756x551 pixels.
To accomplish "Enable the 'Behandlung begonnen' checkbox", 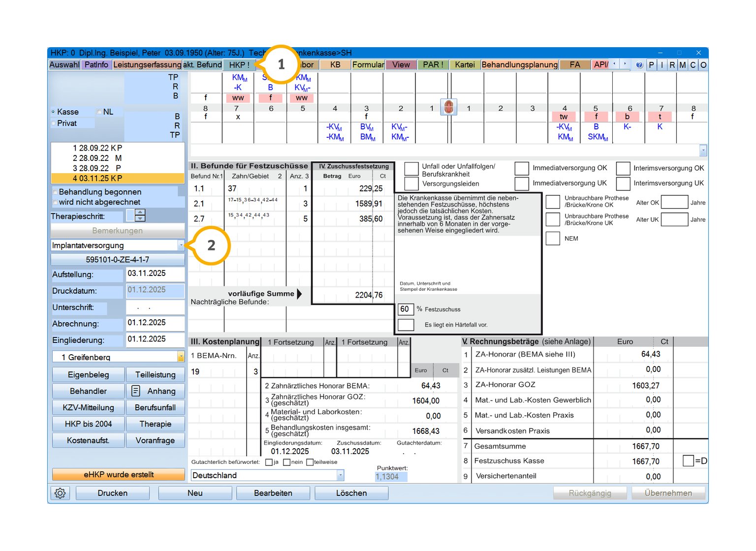I will pos(55,192).
